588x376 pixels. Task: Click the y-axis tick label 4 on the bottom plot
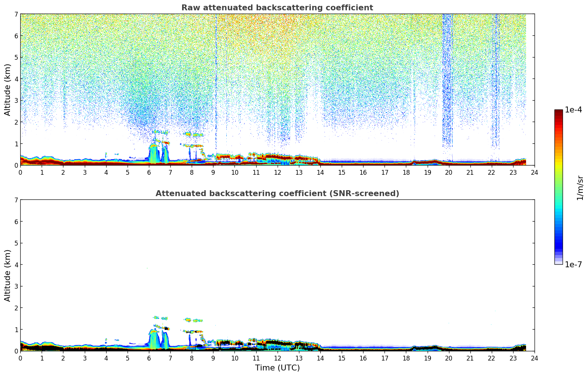pos(16,265)
